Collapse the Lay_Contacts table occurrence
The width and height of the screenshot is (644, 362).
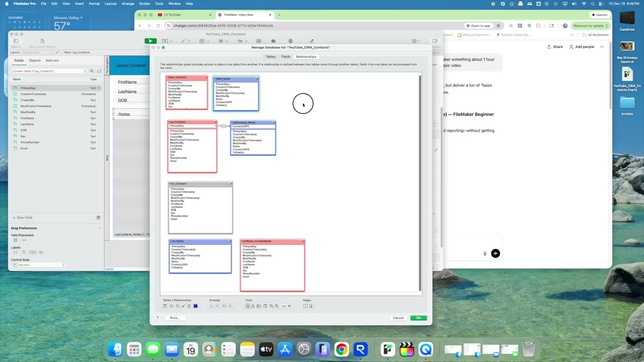tap(215, 122)
